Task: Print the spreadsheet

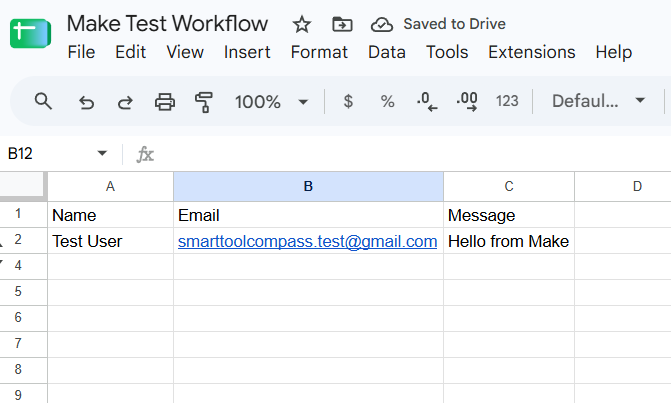Action: [165, 102]
